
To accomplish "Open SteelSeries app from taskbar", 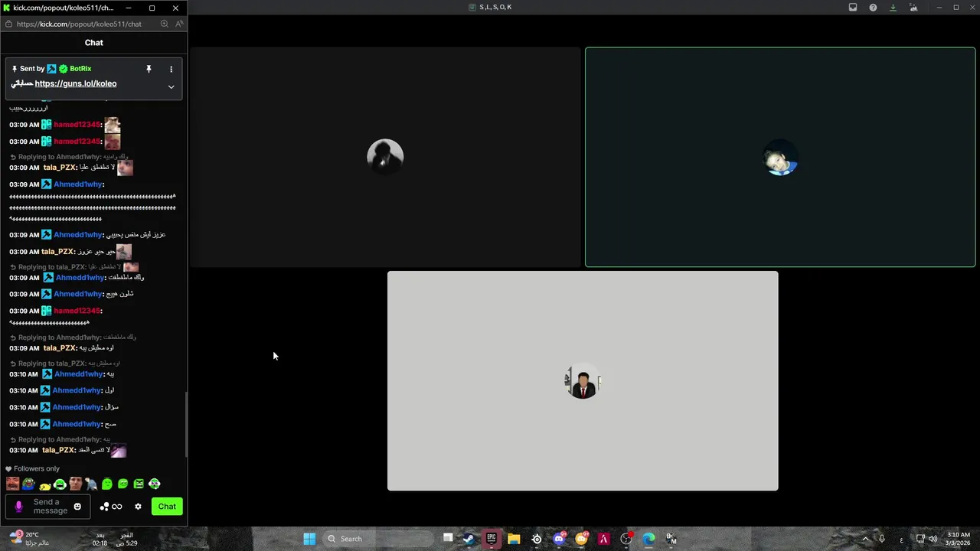I will (x=537, y=539).
